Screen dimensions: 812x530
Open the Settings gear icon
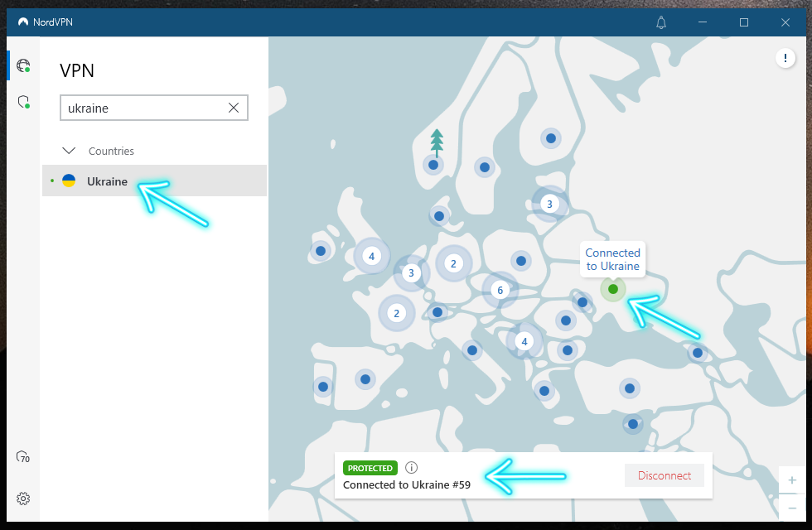(x=23, y=499)
